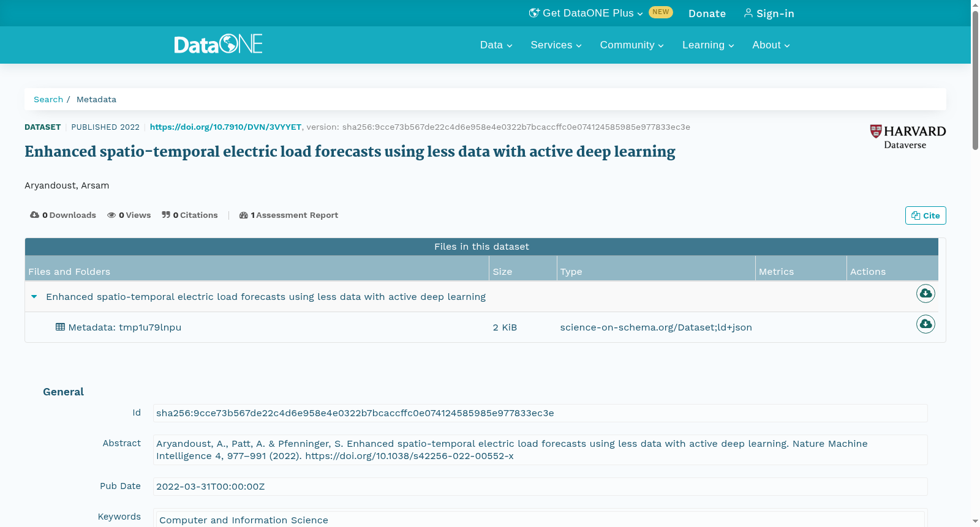The height and width of the screenshot is (527, 980).
Task: Click 0 Downloads metric
Action: coord(63,215)
